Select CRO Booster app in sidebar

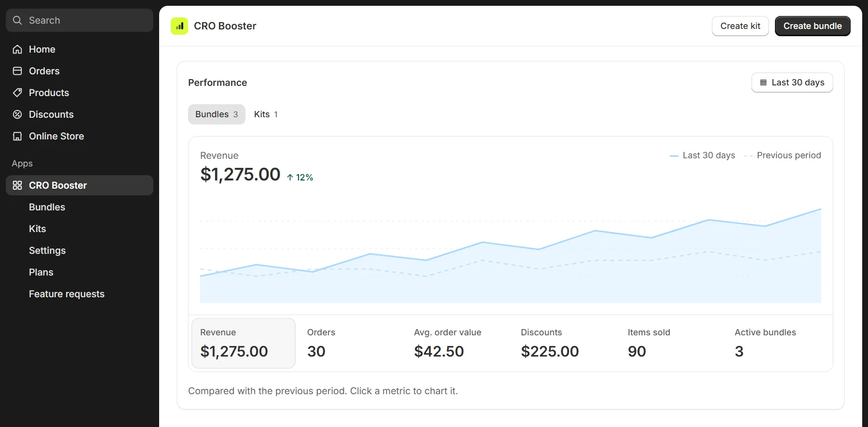click(x=80, y=185)
